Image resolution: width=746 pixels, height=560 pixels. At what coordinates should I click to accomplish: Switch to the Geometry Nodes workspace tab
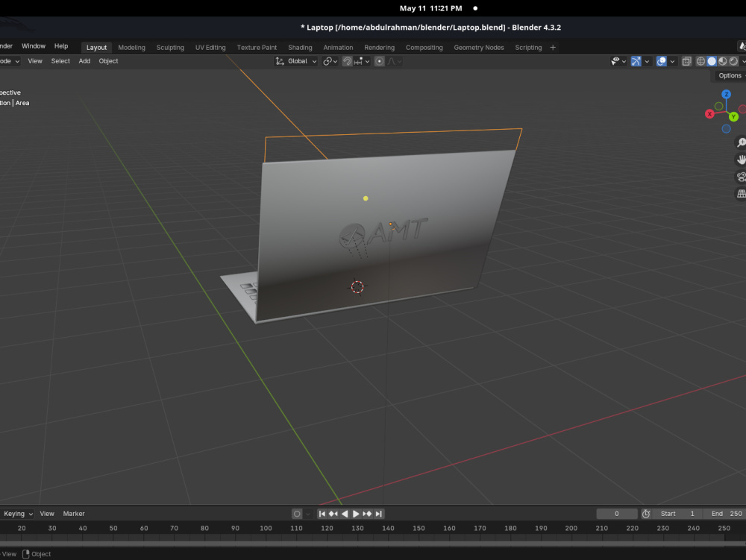tap(479, 48)
